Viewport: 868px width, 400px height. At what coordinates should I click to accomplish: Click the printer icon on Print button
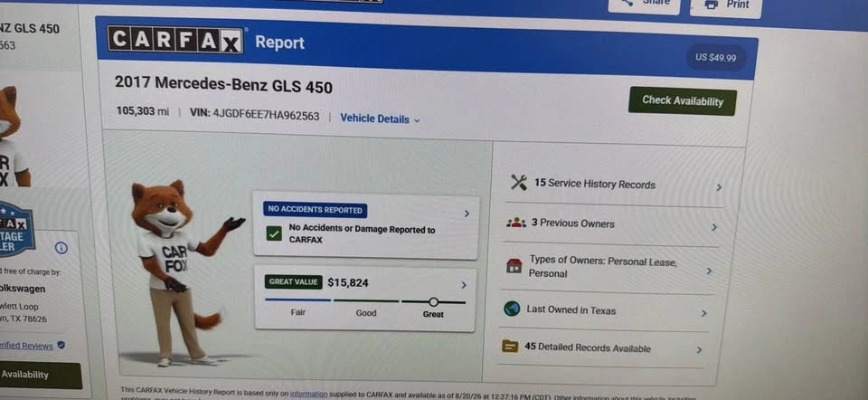pyautogui.click(x=712, y=5)
